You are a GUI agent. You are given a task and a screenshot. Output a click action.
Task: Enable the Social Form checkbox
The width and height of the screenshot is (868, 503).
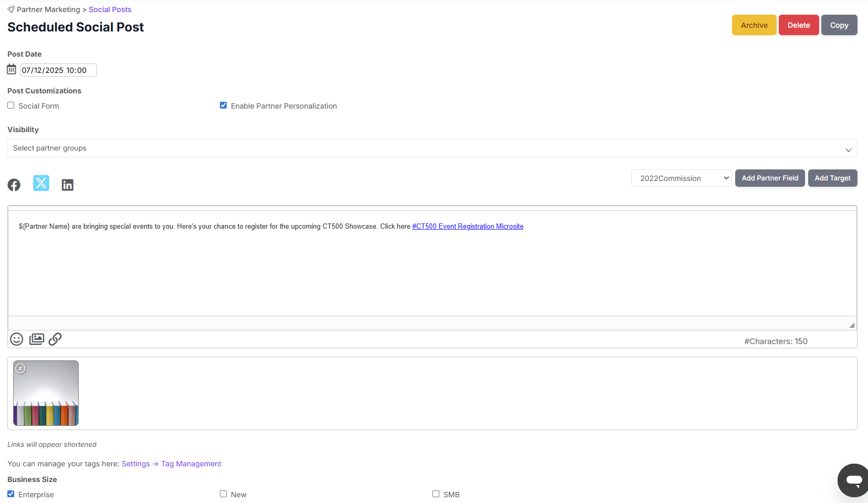11,105
